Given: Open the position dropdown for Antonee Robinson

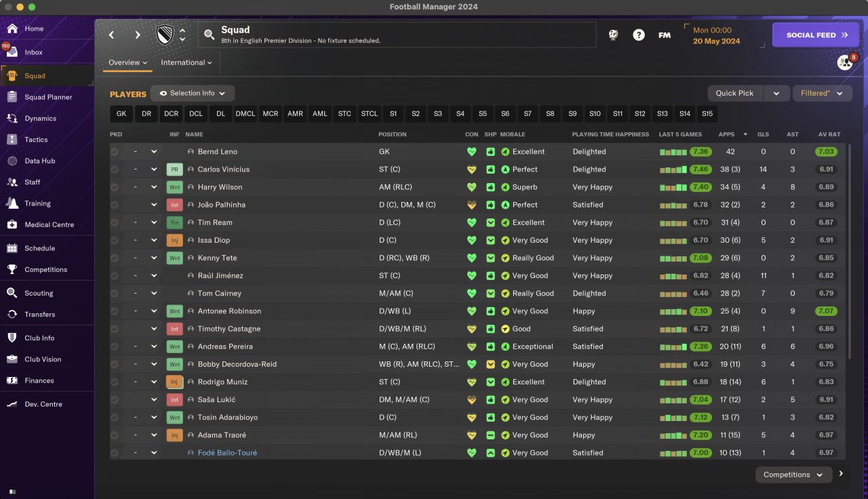Looking at the screenshot, I should pyautogui.click(x=154, y=311).
